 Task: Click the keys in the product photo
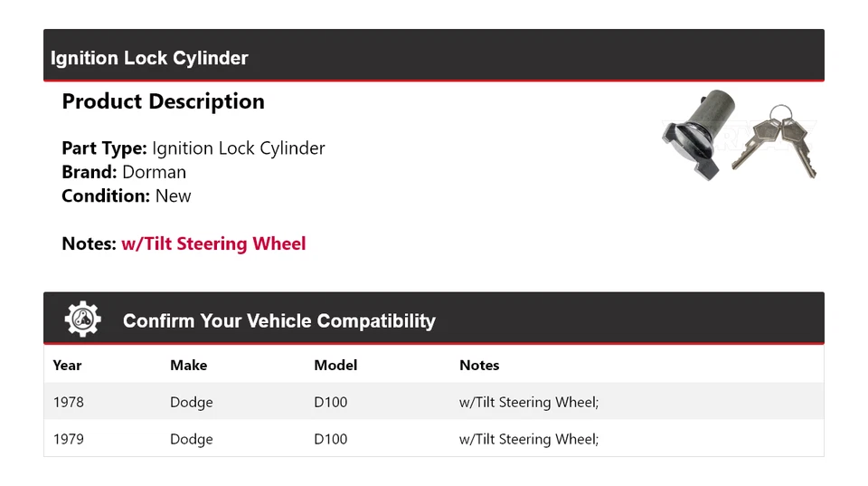pyautogui.click(x=776, y=141)
